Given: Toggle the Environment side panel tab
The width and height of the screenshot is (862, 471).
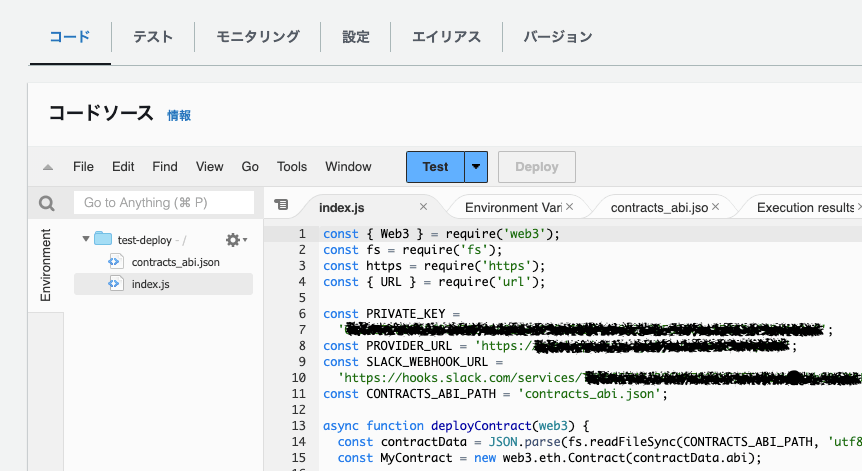Looking at the screenshot, I should (46, 265).
